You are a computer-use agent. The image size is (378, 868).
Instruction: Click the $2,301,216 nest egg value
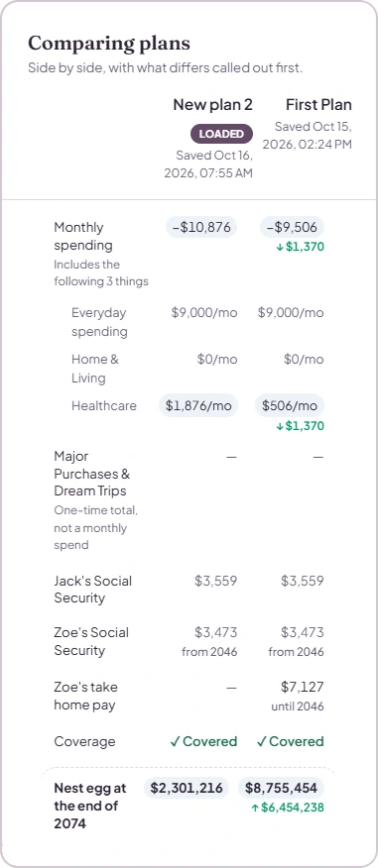point(186,788)
